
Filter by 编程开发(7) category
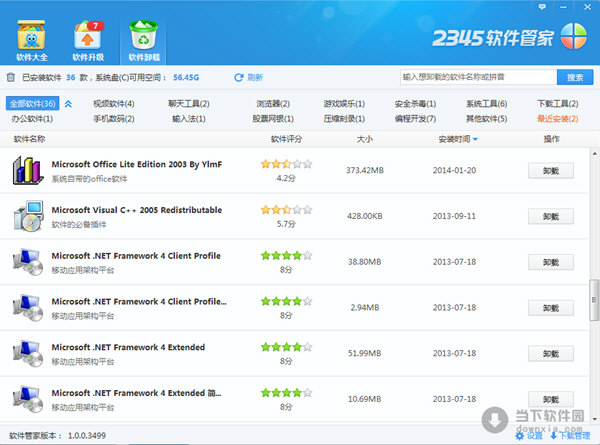(x=415, y=119)
